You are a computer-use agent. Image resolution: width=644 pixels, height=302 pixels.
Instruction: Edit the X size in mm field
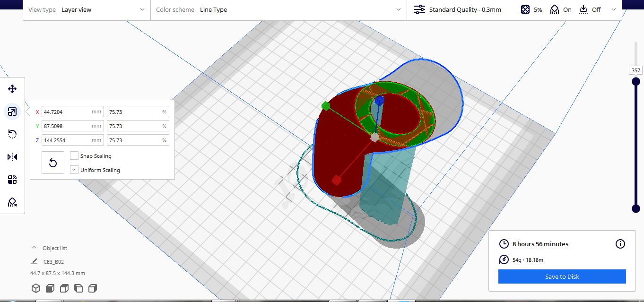coord(73,112)
